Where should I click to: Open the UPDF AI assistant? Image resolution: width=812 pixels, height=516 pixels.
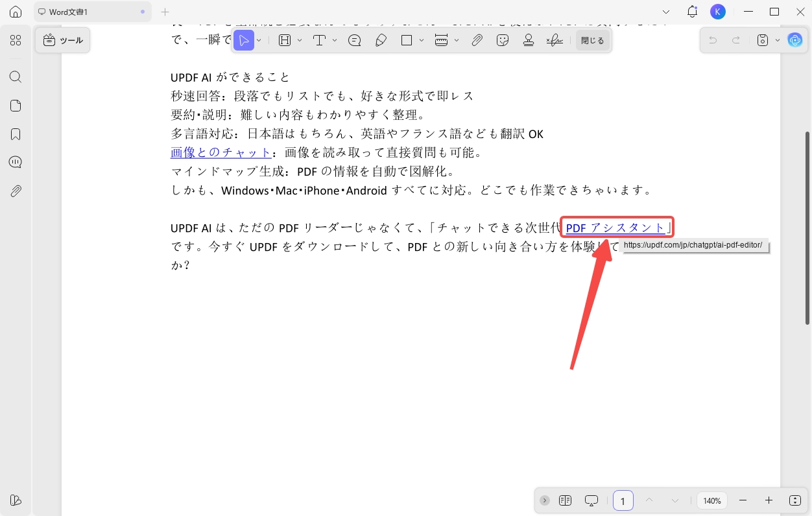tap(795, 40)
